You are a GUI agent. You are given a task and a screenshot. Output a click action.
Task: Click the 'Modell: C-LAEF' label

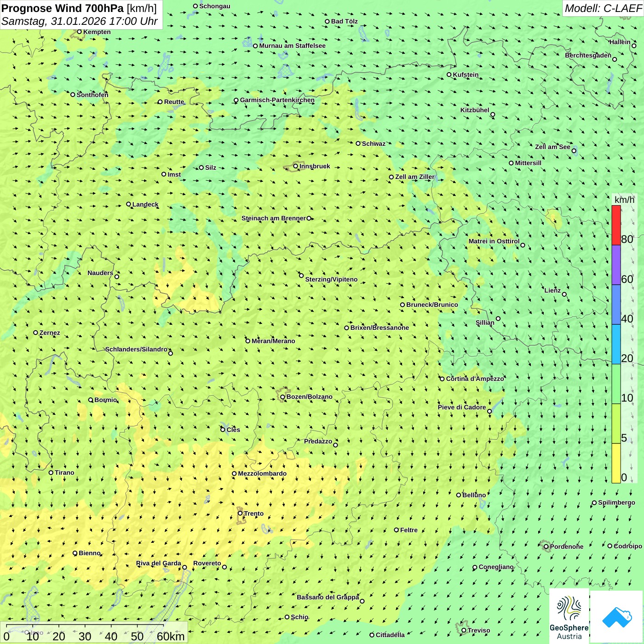pos(603,8)
